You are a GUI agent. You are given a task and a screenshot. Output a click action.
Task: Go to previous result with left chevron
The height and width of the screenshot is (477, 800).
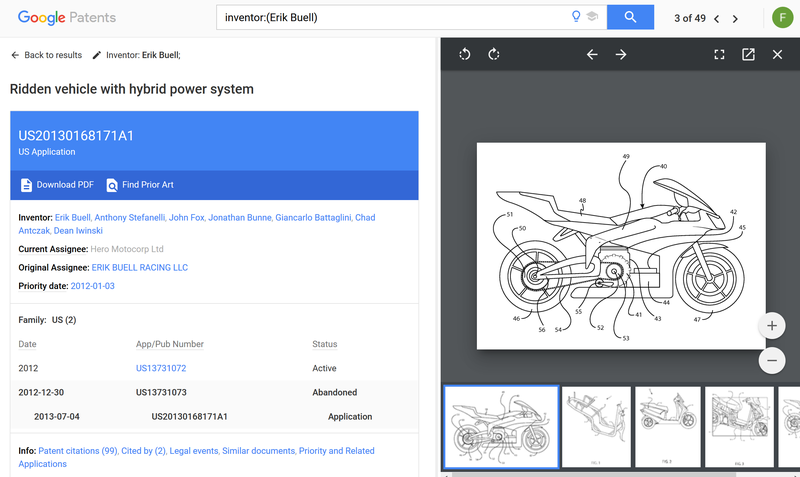pyautogui.click(x=717, y=19)
